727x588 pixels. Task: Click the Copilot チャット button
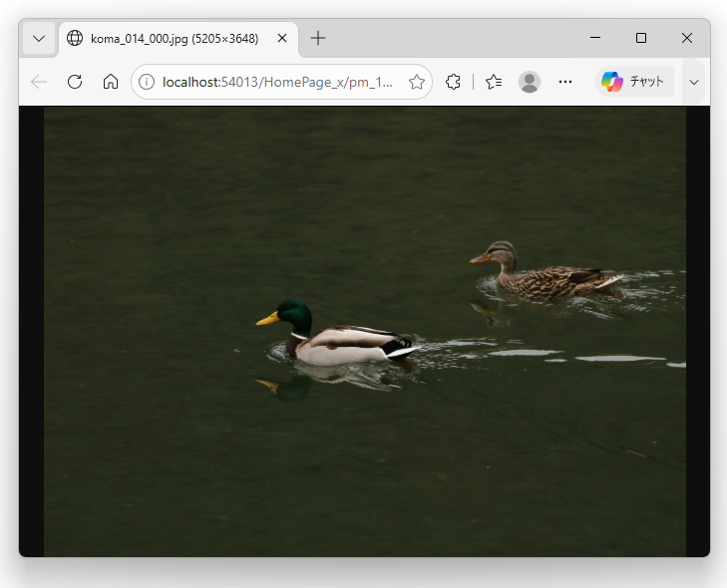pos(633,82)
